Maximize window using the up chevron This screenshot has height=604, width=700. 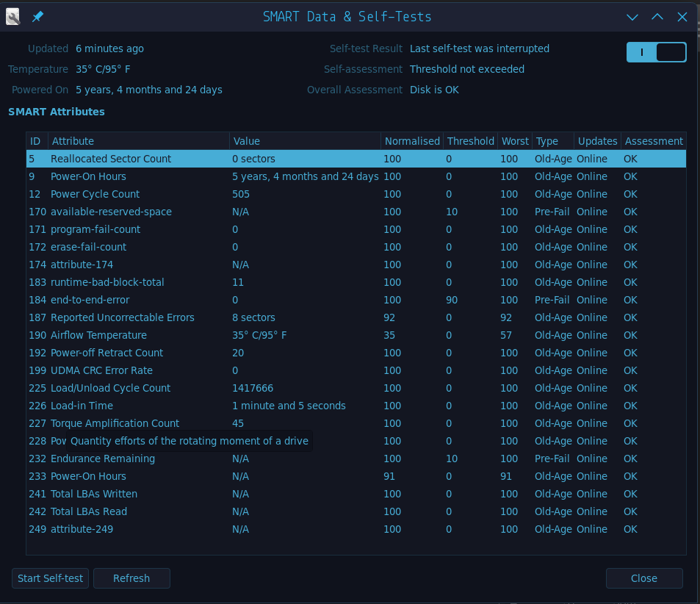tap(657, 17)
